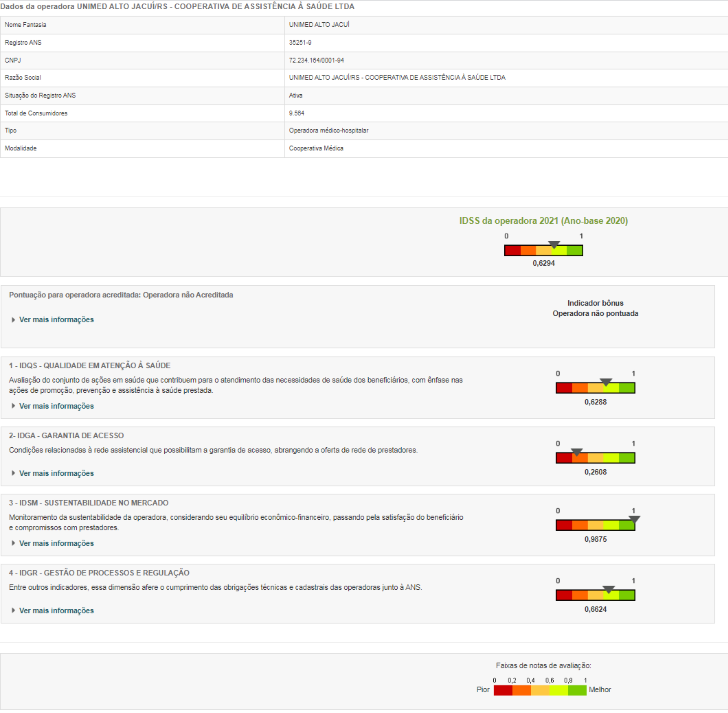The width and height of the screenshot is (728, 713).
Task: Select the overall IDSS score "0,6294"
Action: tap(544, 263)
